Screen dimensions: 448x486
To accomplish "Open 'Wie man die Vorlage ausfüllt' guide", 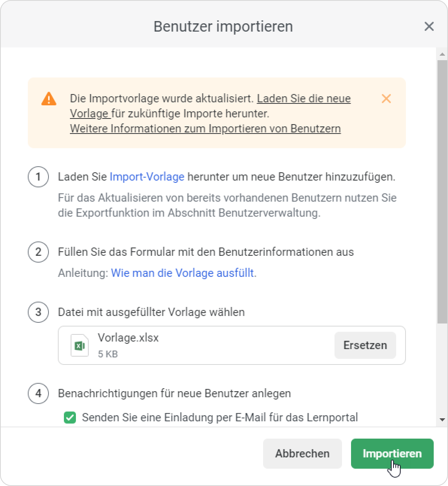I will 182,273.
